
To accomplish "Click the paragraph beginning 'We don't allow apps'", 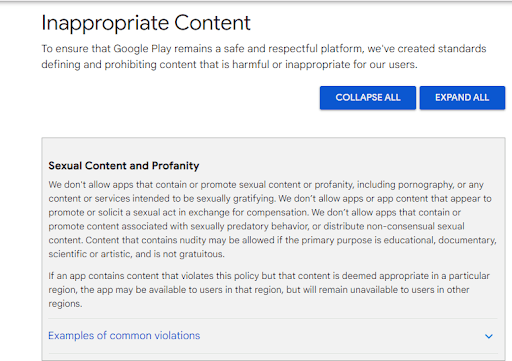I will (x=272, y=219).
